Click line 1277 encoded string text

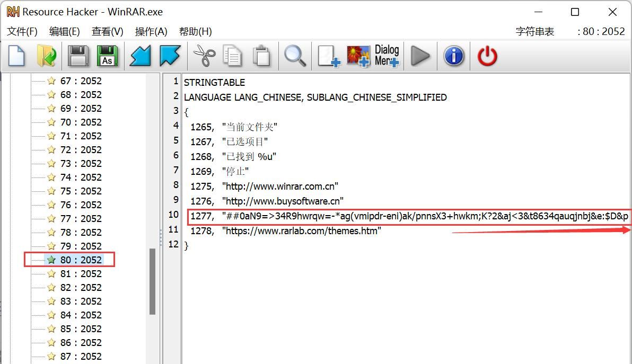pyautogui.click(x=409, y=216)
